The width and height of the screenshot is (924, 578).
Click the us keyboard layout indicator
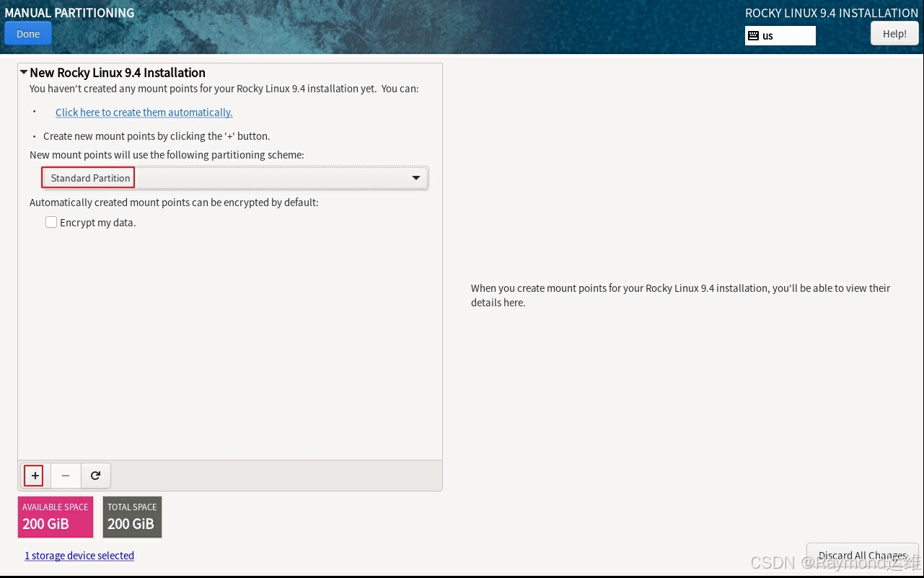tap(780, 35)
